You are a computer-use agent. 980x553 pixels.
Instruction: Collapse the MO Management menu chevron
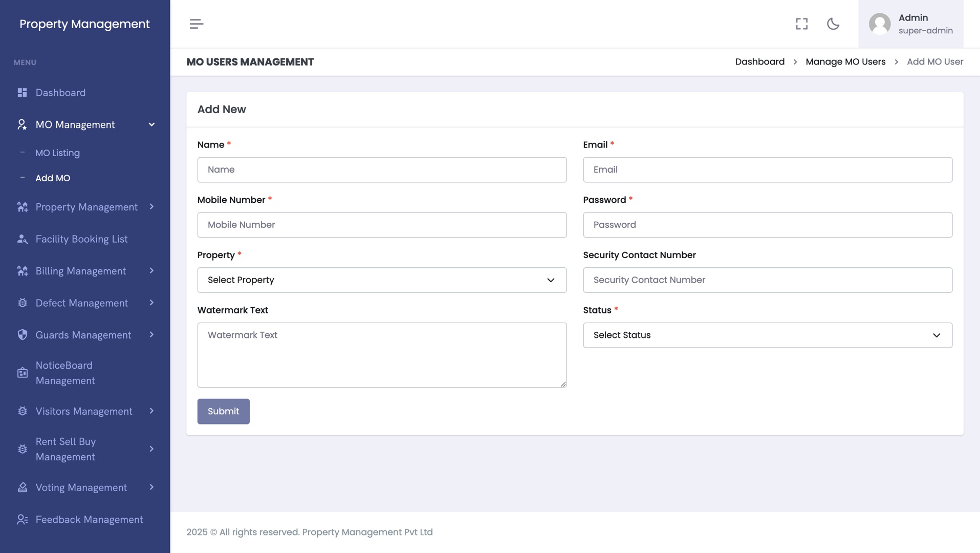[x=151, y=125]
